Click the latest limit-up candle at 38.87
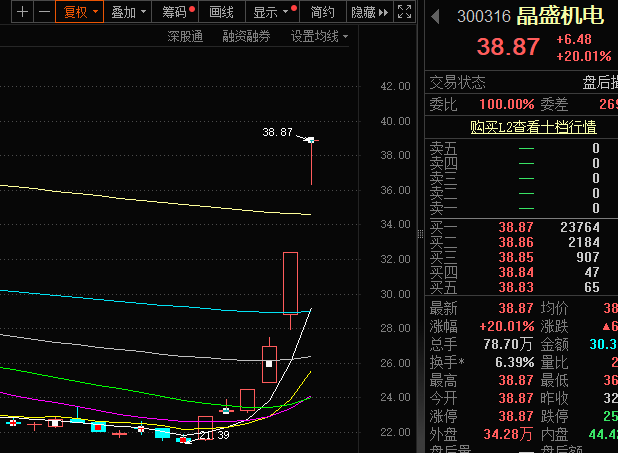618x453 pixels. [312, 141]
